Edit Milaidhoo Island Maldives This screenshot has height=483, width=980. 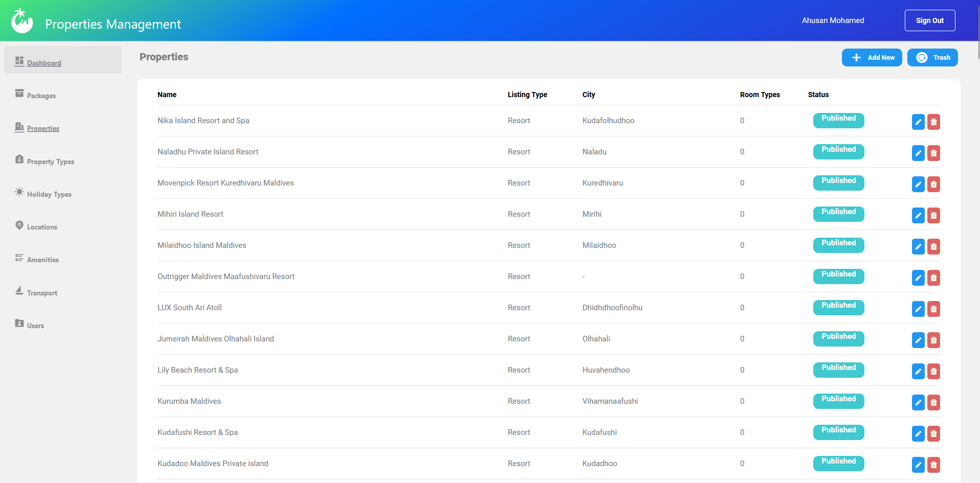point(918,246)
